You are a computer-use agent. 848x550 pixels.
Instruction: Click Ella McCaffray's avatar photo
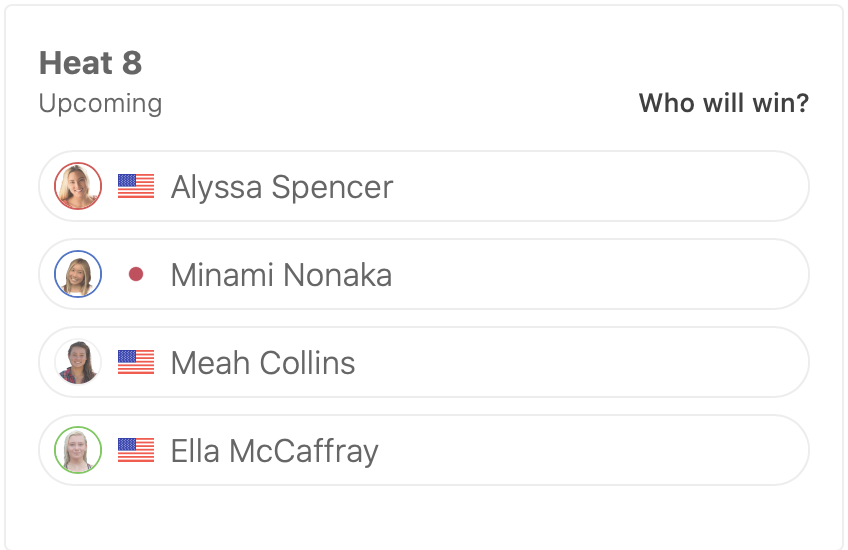(x=78, y=450)
